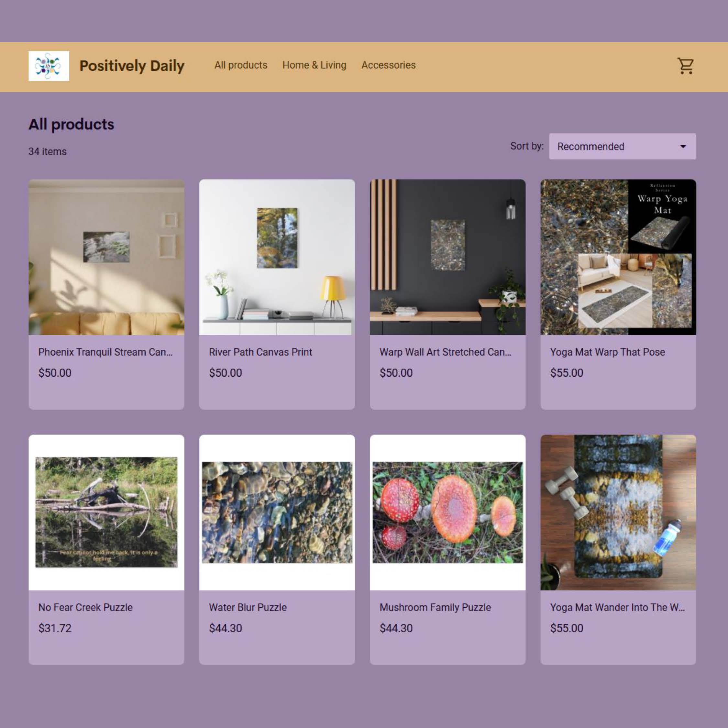Open Home & Living category
Viewport: 728px width, 728px height.
(314, 65)
